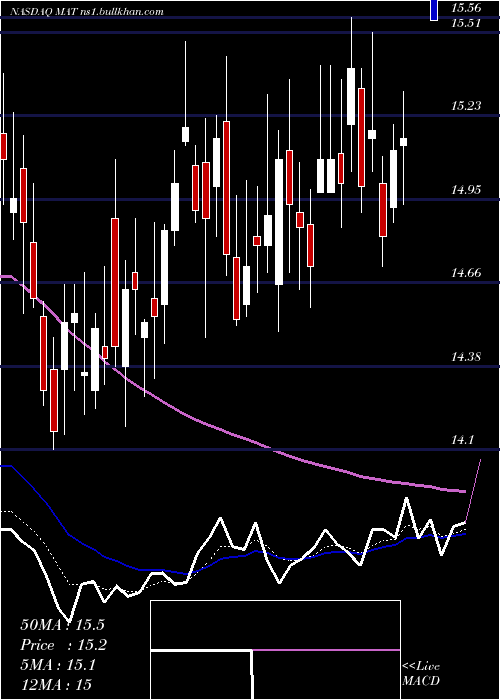
Task: Click the 14.95 price level label
Action: pos(466,190)
